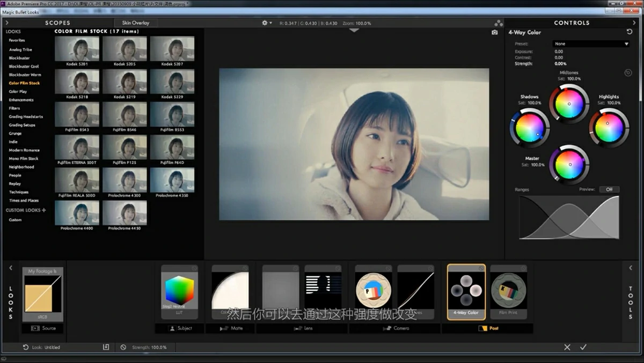This screenshot has width=644, height=363.
Task: Adjust the Highlights color wheel
Action: [609, 128]
